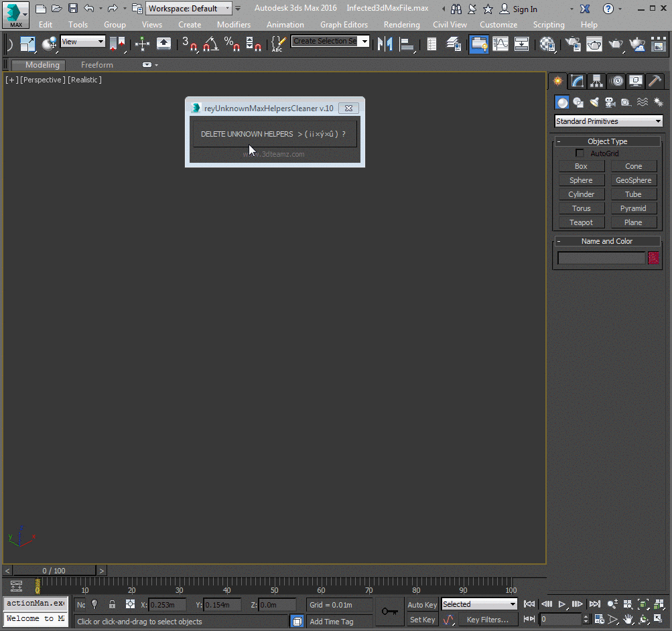The height and width of the screenshot is (631, 672).
Task: Open the Motion command panel tab
Action: pyautogui.click(x=616, y=81)
